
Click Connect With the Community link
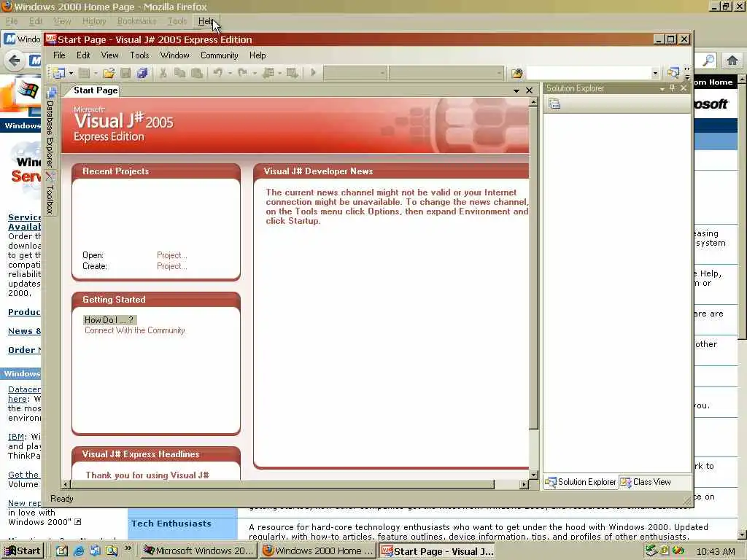tap(135, 330)
